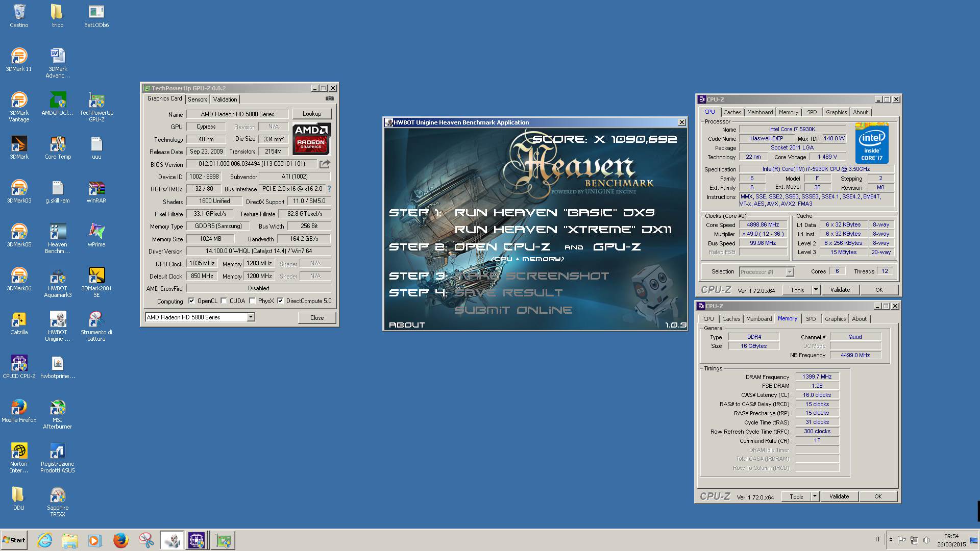Launch 3DMark 11 from desktop
The width and height of the screenshot is (980, 551).
(19, 60)
